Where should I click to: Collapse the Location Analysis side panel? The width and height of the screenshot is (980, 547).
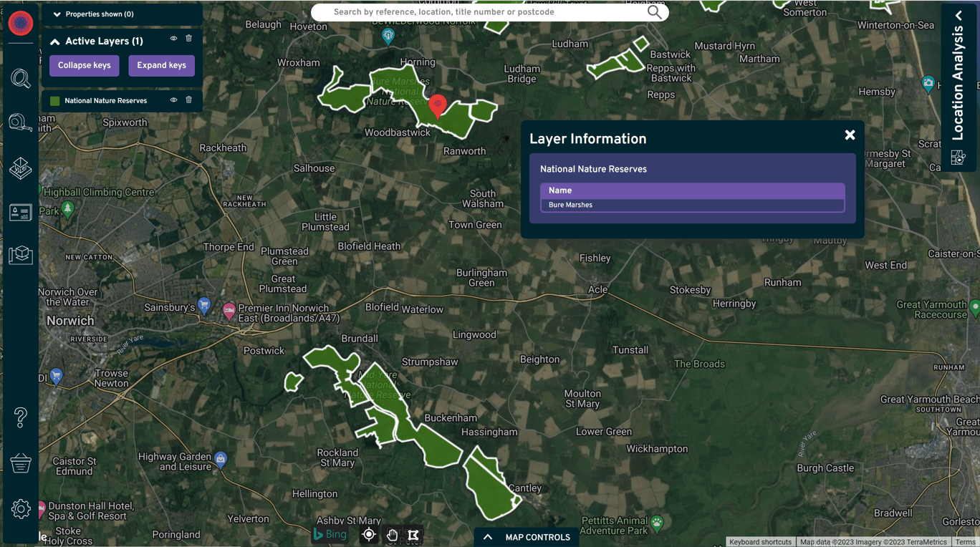tap(959, 15)
